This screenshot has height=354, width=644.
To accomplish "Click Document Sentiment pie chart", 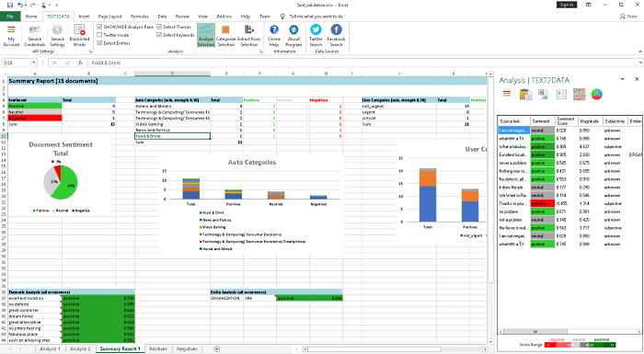I will [61, 182].
